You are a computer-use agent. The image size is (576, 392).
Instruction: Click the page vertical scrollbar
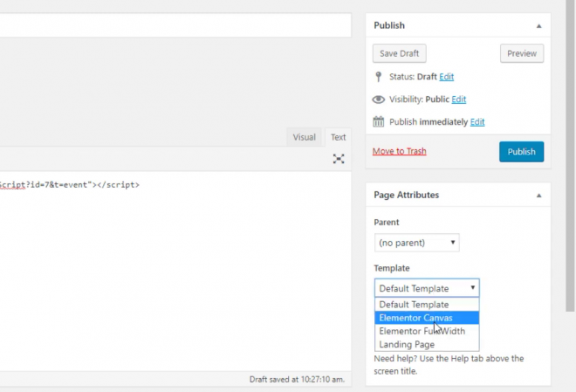tap(571, 155)
